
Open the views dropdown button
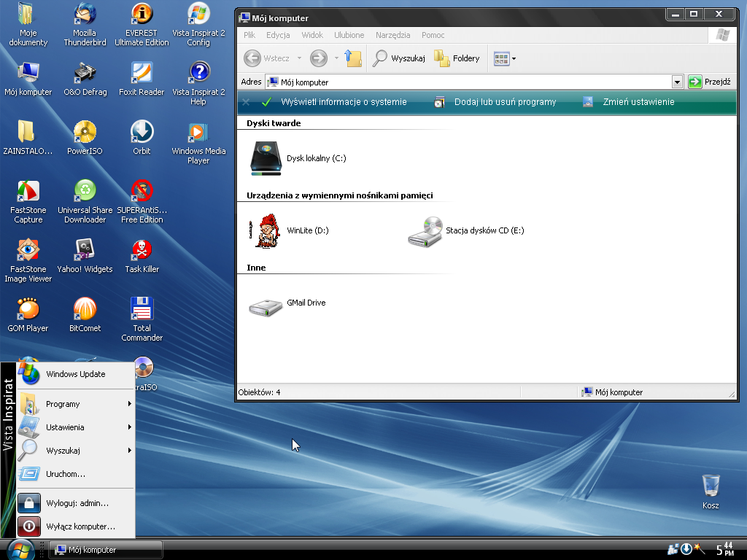point(505,58)
